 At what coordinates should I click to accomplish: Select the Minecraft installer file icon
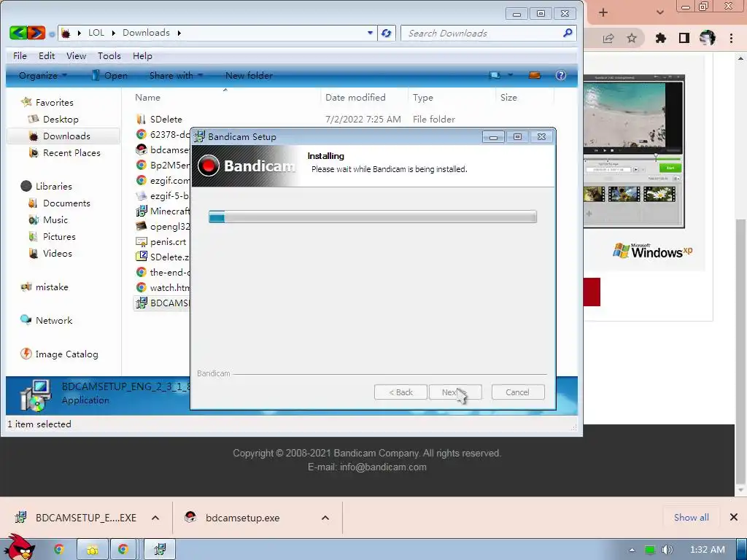[x=142, y=211]
